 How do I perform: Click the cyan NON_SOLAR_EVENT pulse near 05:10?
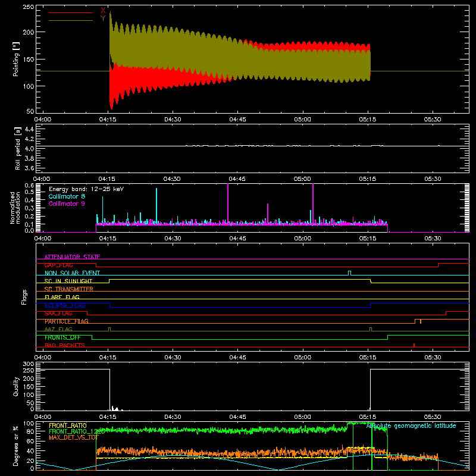[350, 273]
